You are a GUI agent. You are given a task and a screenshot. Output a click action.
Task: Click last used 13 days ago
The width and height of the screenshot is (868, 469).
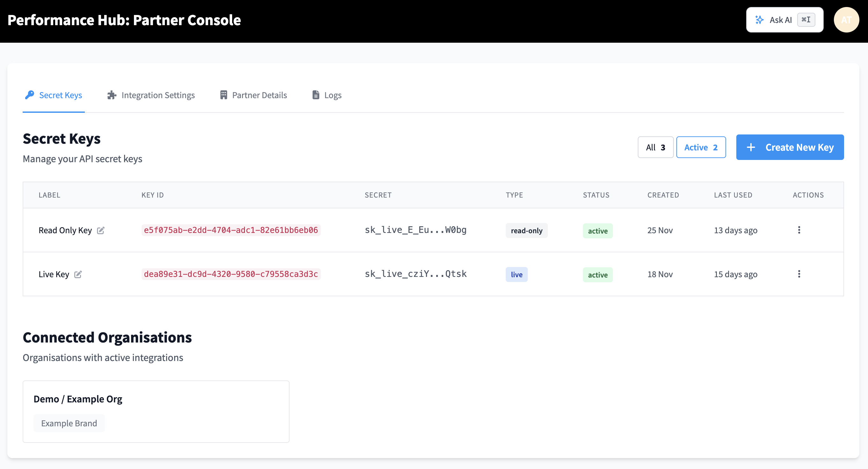coord(736,230)
